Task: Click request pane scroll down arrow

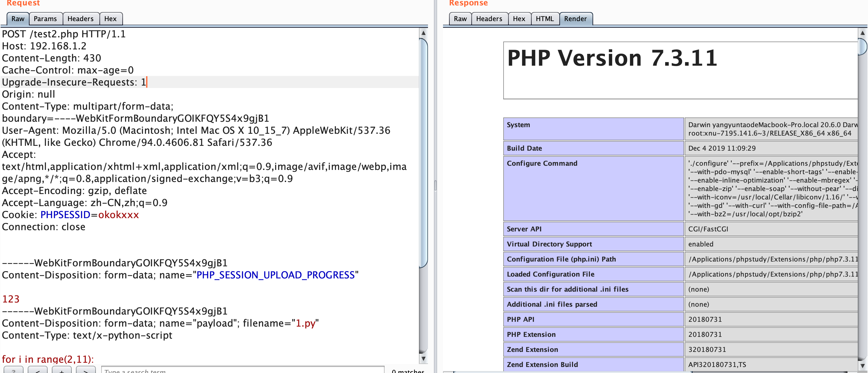Action: [x=423, y=359]
